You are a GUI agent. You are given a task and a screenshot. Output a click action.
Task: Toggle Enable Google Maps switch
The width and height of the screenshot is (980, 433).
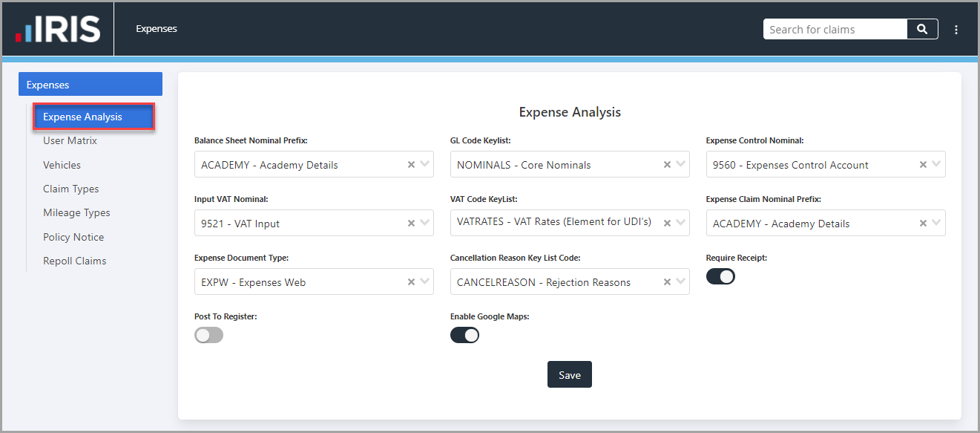click(464, 335)
